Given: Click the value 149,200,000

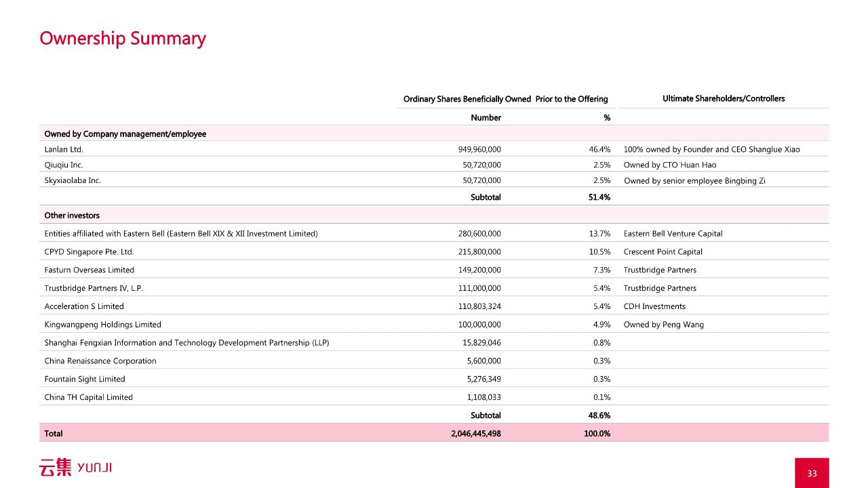Looking at the screenshot, I should 479,270.
